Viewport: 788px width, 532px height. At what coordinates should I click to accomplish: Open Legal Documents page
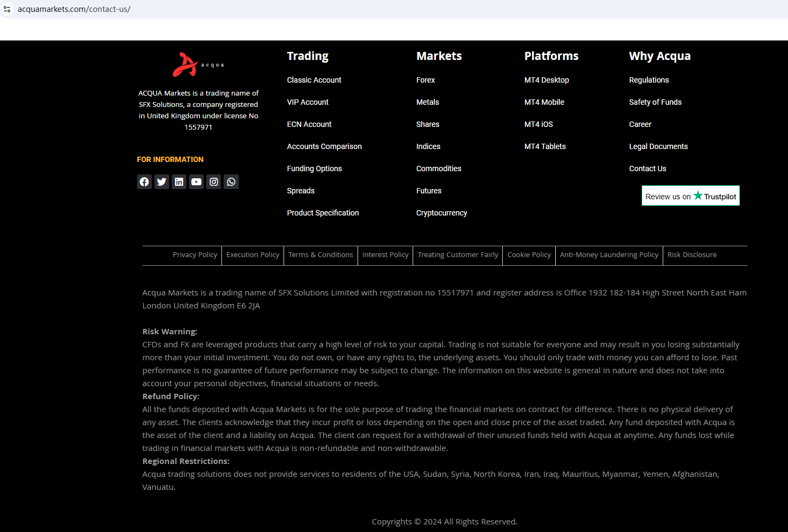pos(658,146)
